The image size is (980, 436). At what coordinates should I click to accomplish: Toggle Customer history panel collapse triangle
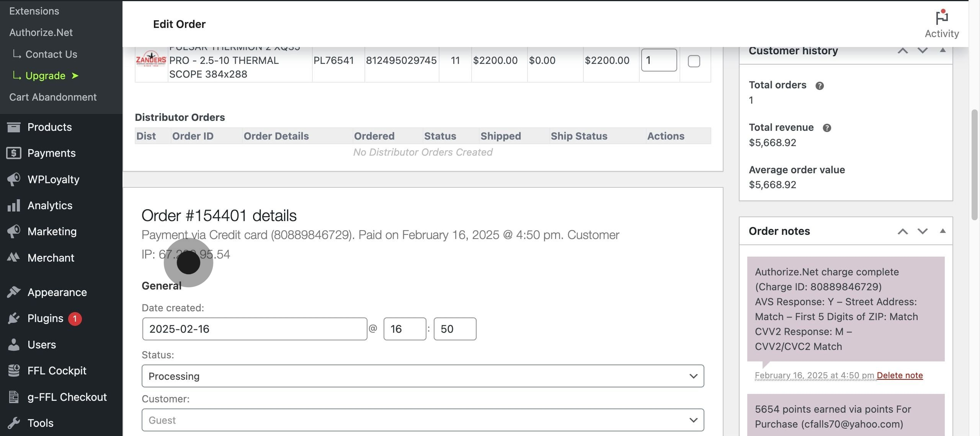point(943,50)
